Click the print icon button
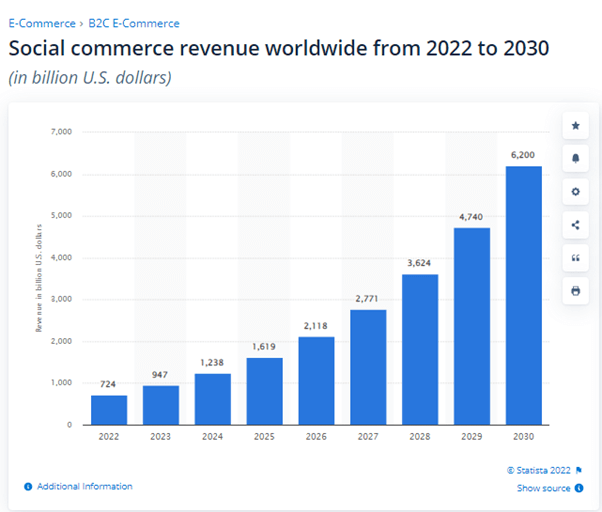This screenshot has height=512, width=602. [575, 291]
